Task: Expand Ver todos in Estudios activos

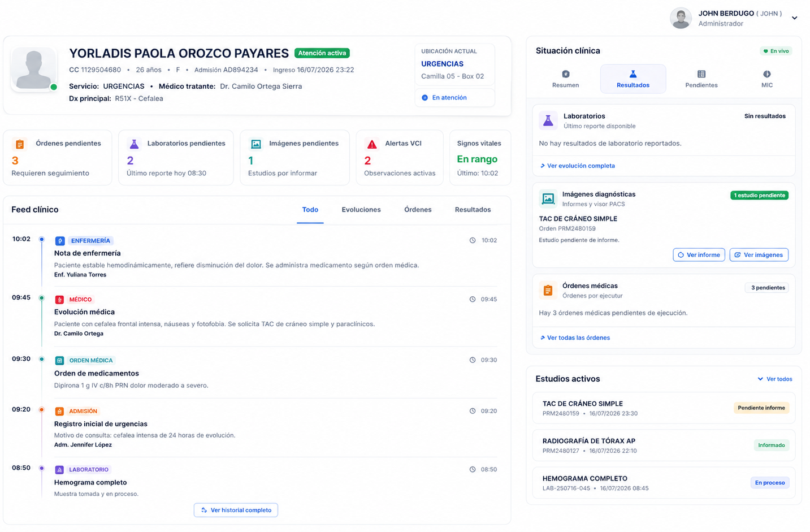Action: point(775,379)
